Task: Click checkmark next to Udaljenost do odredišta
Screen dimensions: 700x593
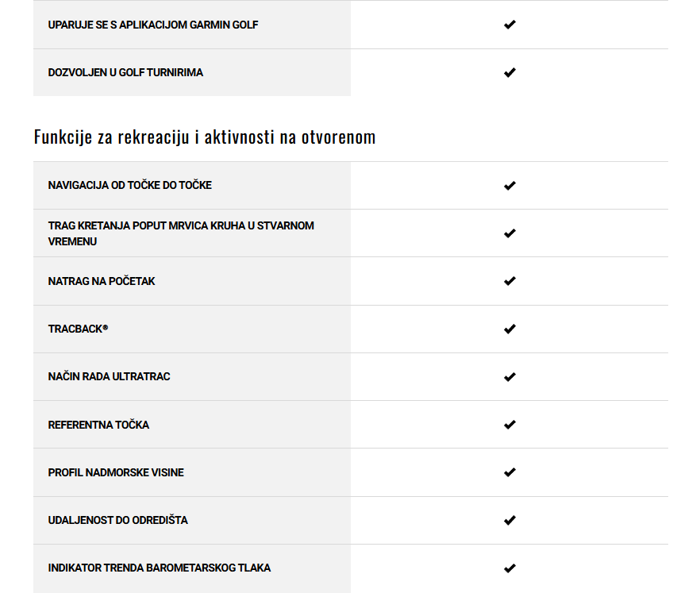Action: click(510, 520)
